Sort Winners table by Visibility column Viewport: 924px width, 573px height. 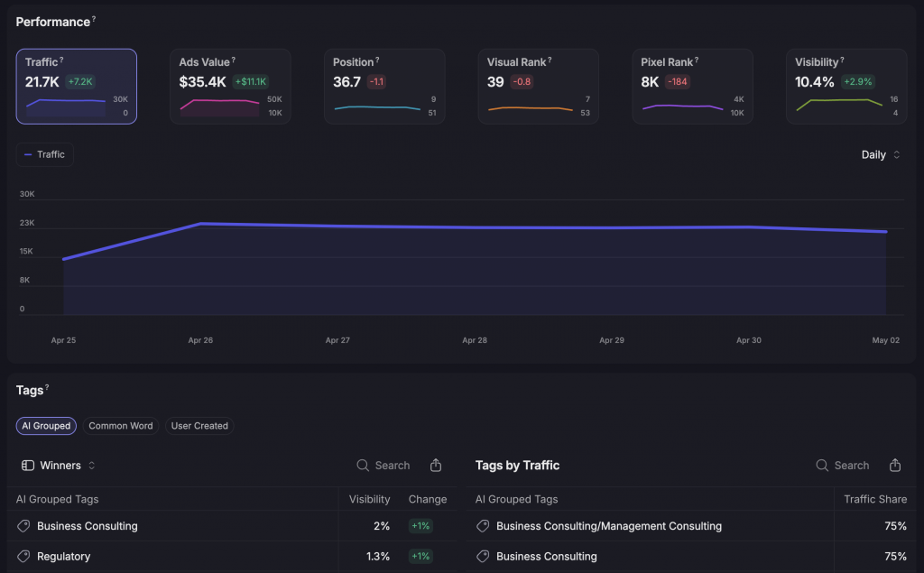tap(369, 499)
